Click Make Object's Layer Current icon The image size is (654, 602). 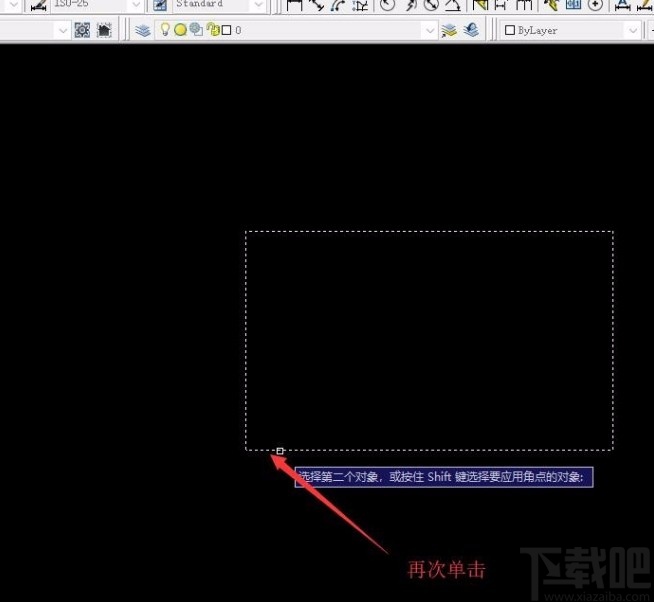point(449,30)
